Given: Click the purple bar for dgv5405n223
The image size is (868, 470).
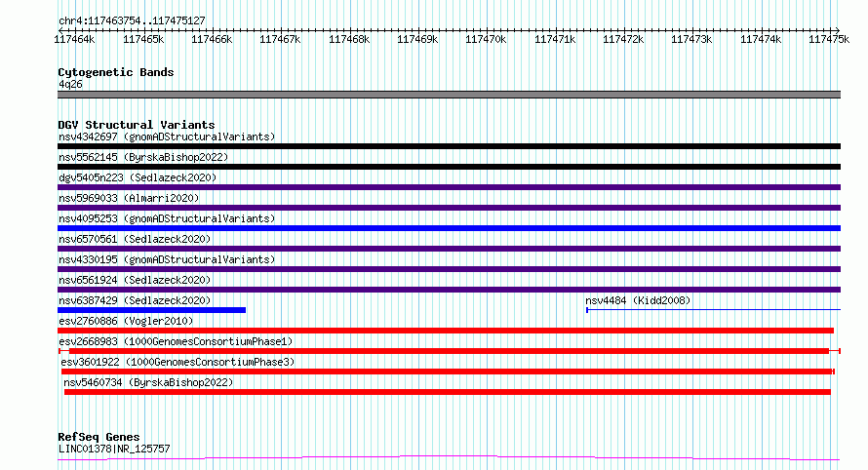Looking at the screenshot, I should pos(449,187).
